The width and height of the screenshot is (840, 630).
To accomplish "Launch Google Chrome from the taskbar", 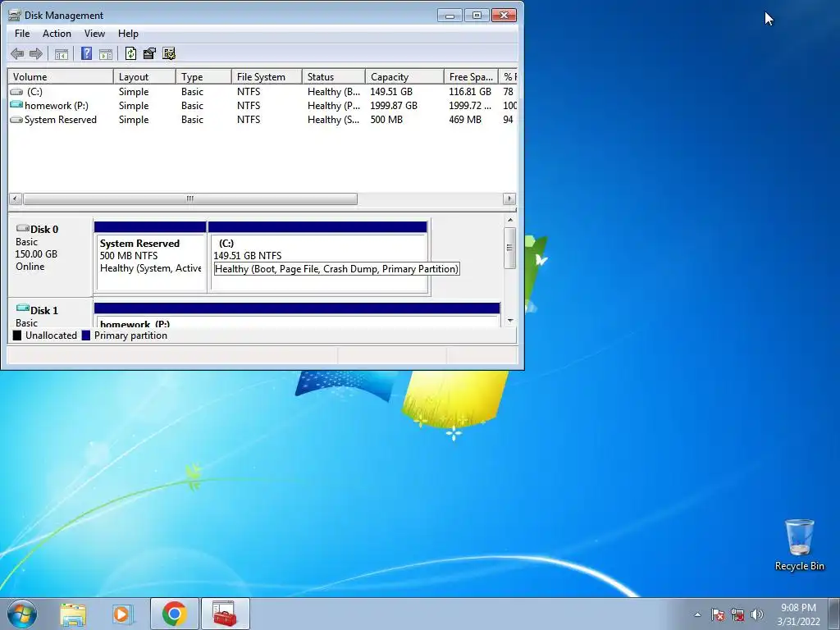I will [175, 614].
